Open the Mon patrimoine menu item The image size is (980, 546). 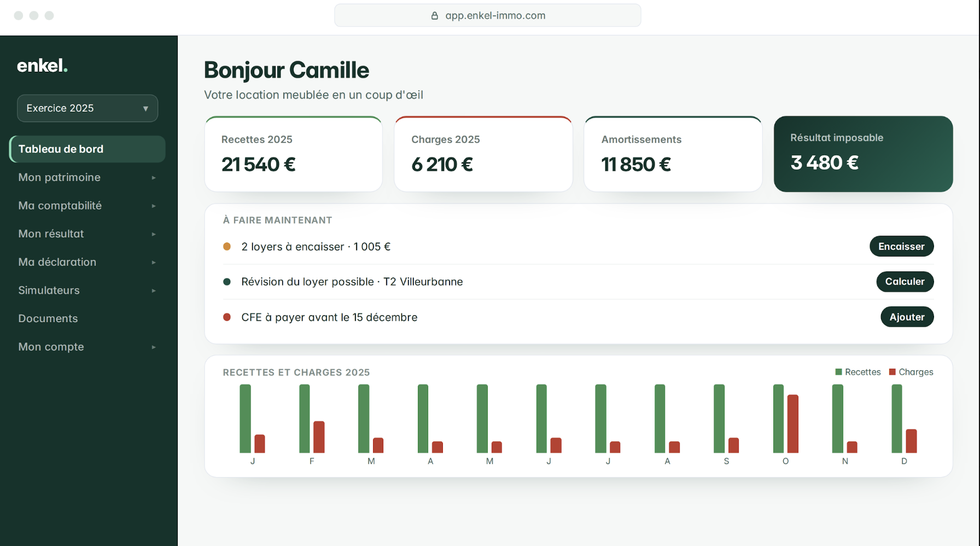point(87,177)
